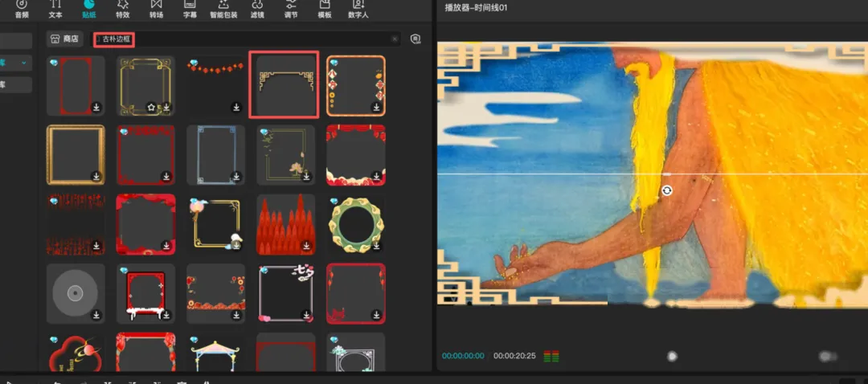
Task: Download the red flowers and waves sticker
Action: point(236,315)
